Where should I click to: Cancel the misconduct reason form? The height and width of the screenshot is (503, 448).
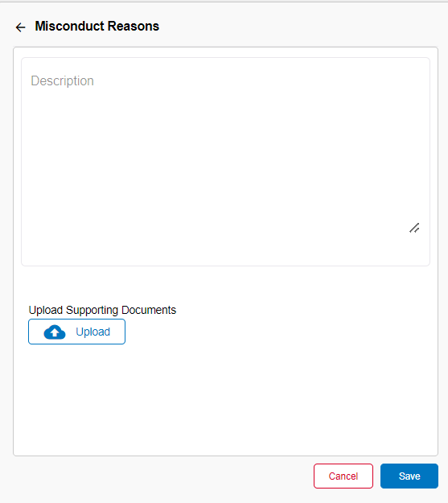pos(343,476)
